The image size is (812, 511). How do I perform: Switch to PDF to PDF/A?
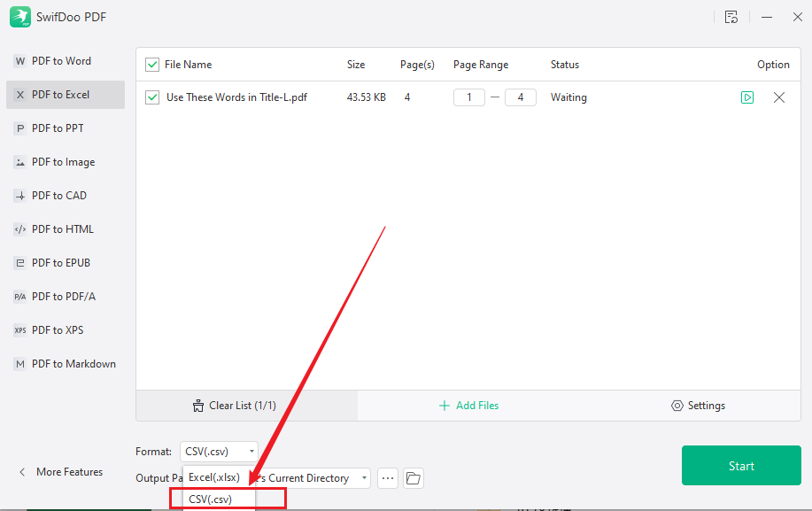coord(66,297)
